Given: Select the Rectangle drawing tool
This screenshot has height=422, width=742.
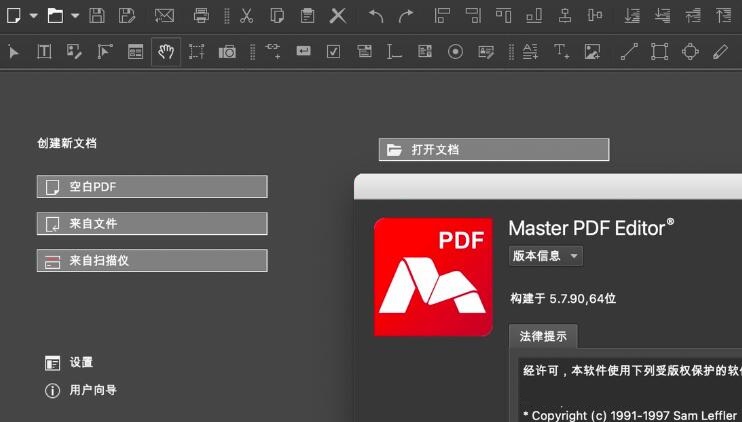Looking at the screenshot, I should [660, 51].
